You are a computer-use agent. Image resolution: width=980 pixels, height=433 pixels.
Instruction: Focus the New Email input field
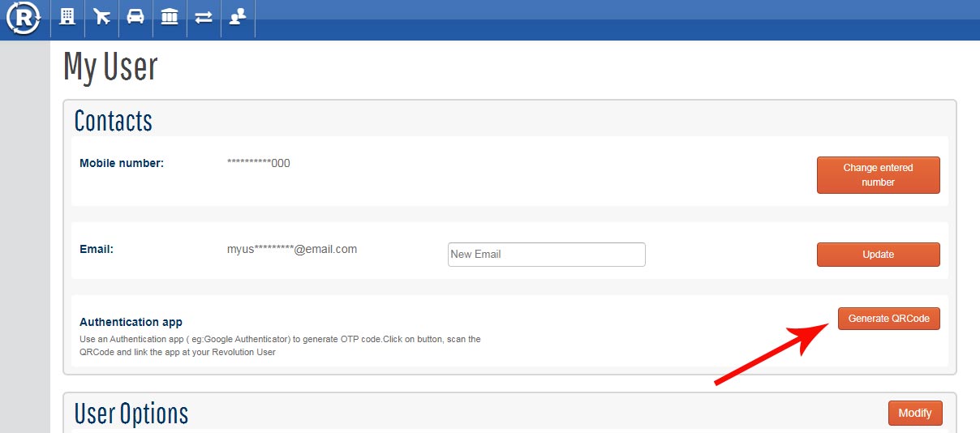point(546,255)
